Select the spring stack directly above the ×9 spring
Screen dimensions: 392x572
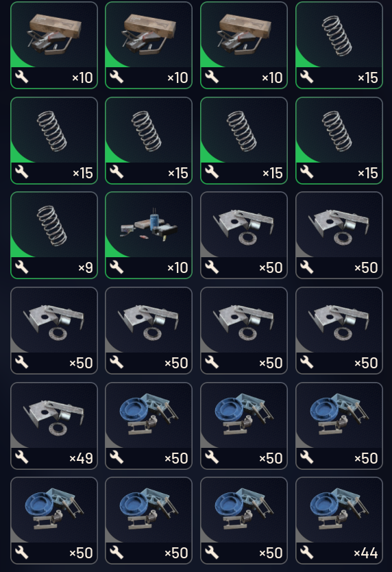click(54, 141)
